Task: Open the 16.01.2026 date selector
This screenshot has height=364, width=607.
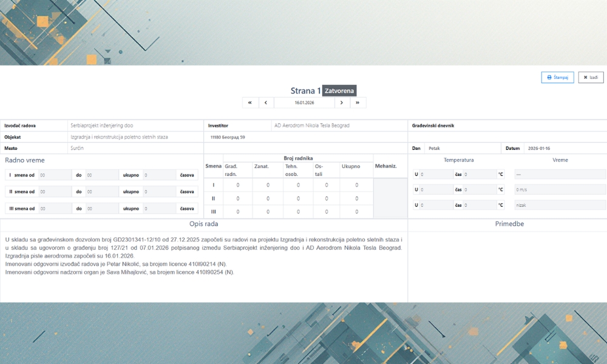Action: pyautogui.click(x=304, y=103)
